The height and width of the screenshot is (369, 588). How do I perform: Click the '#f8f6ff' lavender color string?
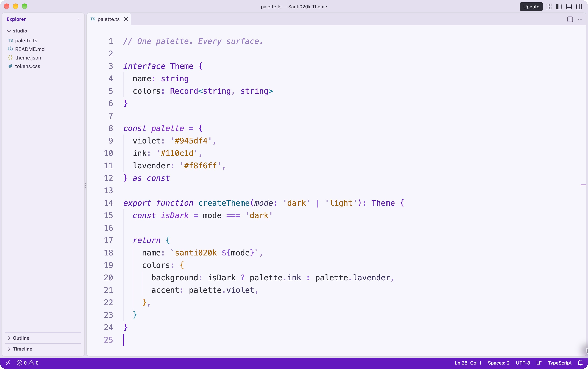pyautogui.click(x=200, y=166)
